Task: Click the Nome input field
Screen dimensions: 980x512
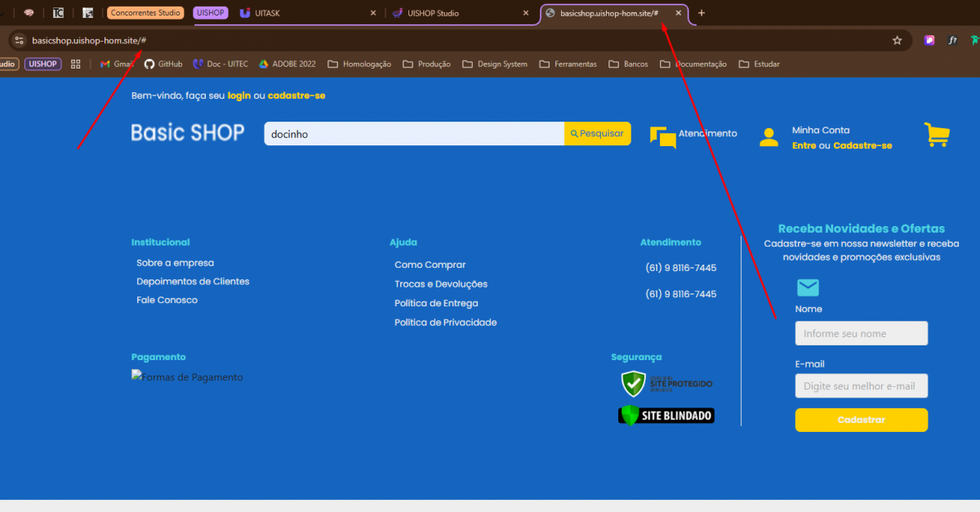Action: 861,333
